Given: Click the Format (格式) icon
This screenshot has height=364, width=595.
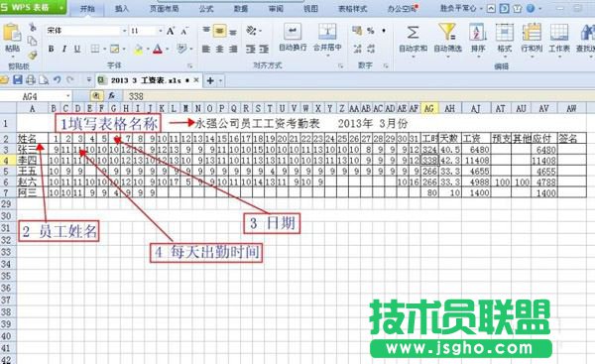Looking at the screenshot, I should (x=505, y=33).
